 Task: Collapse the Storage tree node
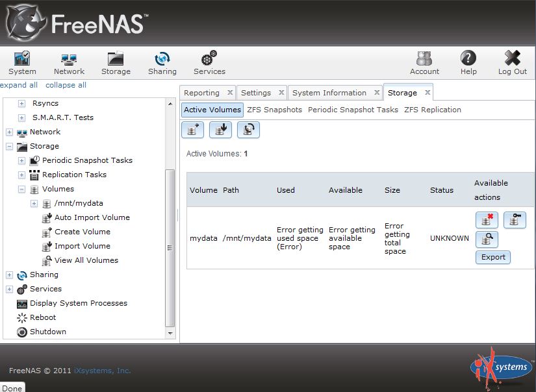tap(10, 146)
